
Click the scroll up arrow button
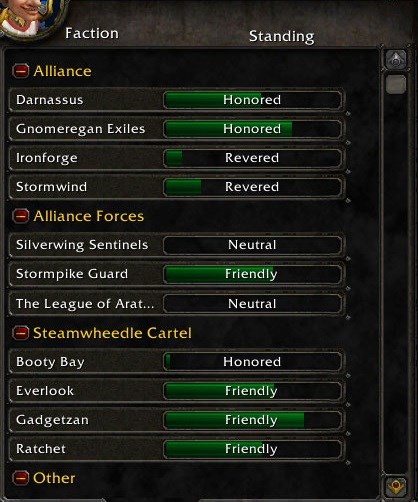[396, 60]
